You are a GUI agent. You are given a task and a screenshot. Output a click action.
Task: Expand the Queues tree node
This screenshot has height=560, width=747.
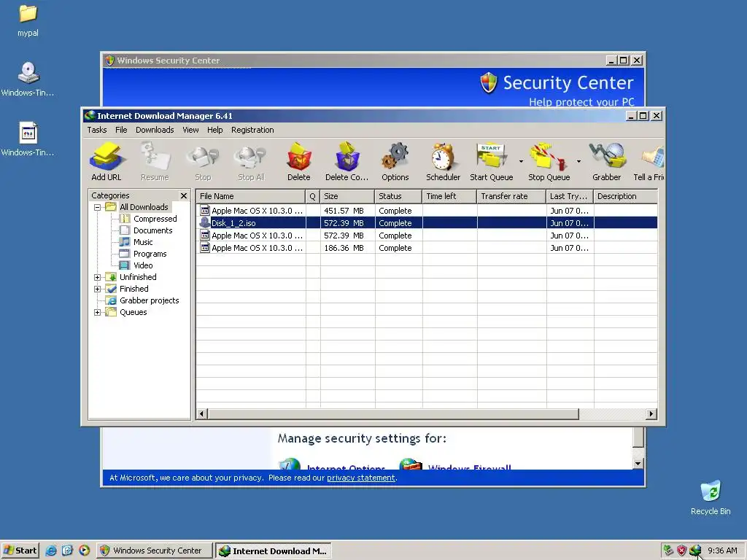[97, 312]
